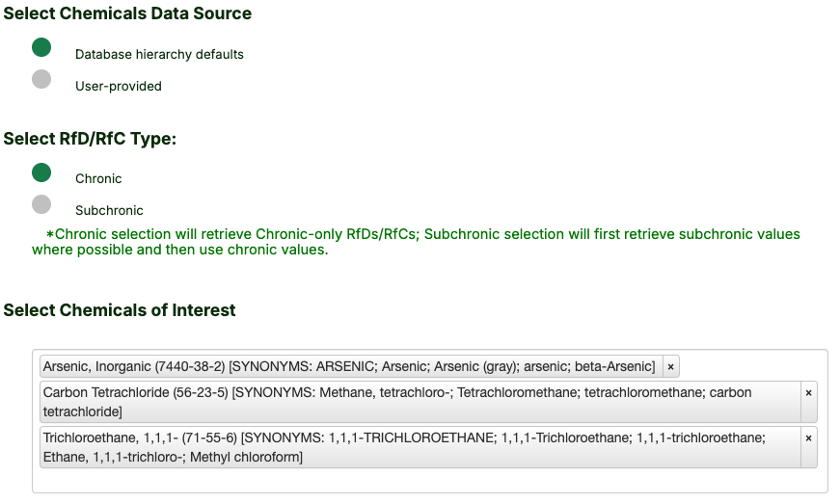Click the "User-provided" label text
840x504 pixels.
tap(119, 87)
